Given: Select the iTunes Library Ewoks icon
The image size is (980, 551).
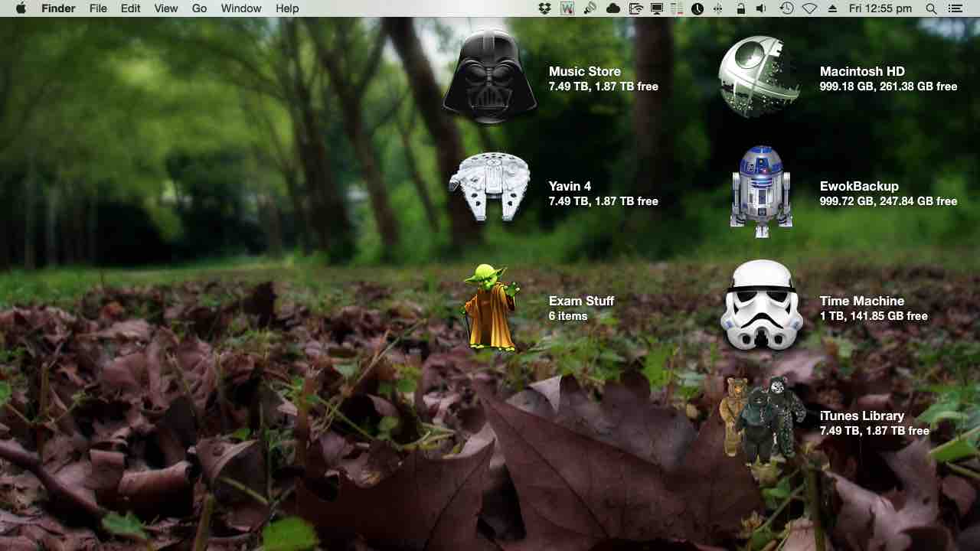Looking at the screenshot, I should [762, 420].
